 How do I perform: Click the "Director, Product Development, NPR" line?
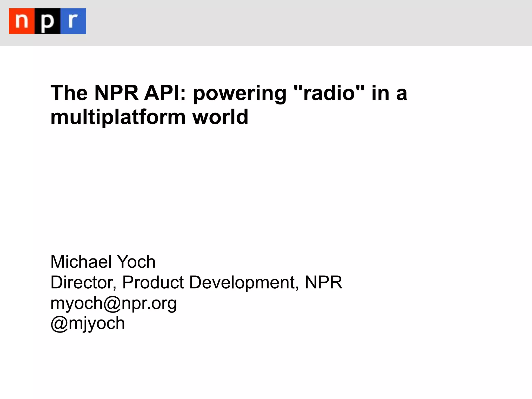pos(196,282)
